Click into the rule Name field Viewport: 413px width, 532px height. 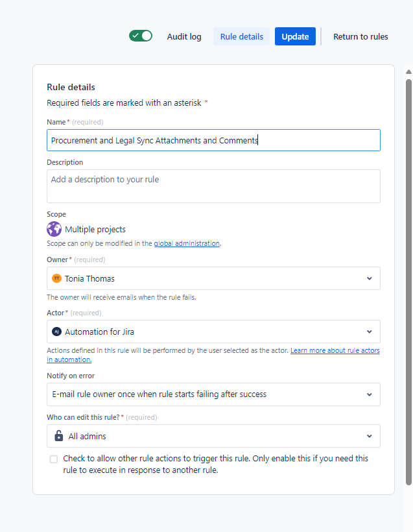213,140
